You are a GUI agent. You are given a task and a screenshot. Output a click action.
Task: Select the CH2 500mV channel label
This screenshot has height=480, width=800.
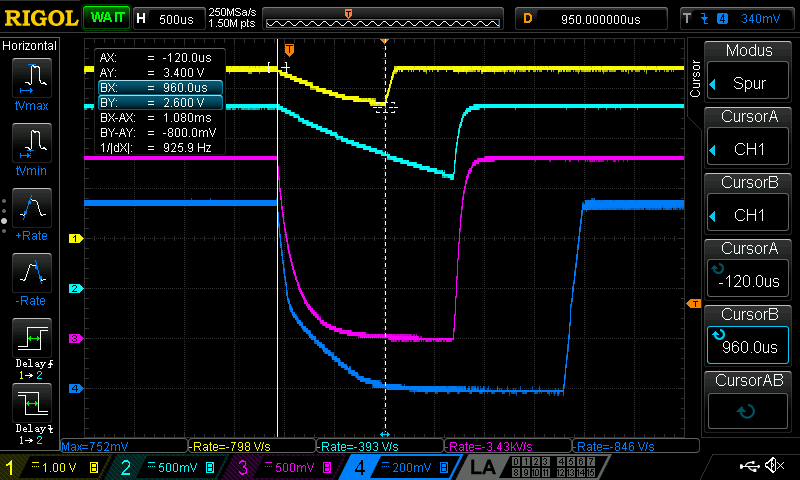[x=168, y=467]
